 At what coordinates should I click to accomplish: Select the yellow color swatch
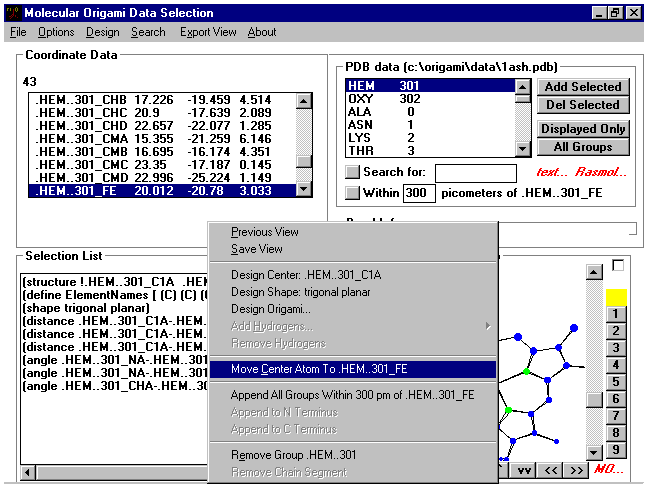coord(616,297)
